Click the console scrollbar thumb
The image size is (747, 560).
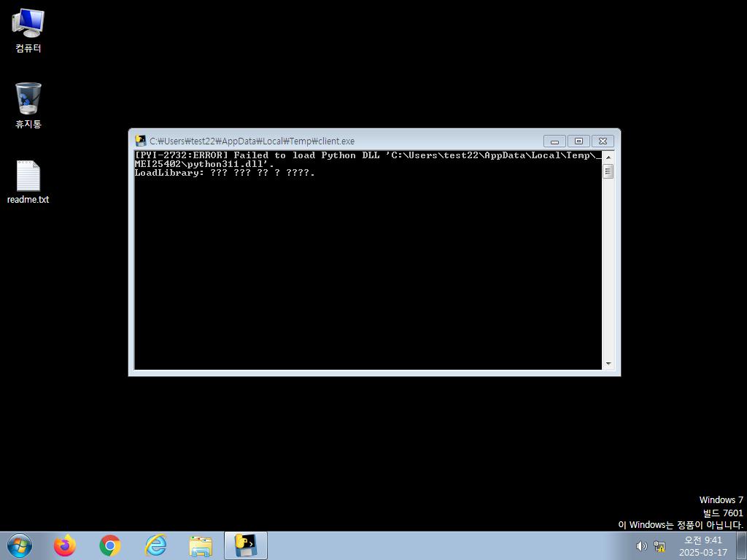click(x=608, y=171)
